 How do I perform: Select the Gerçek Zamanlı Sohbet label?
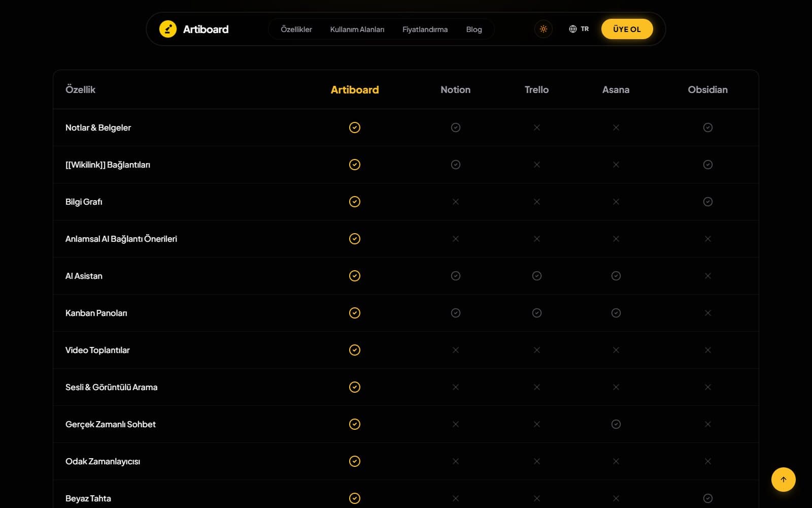[111, 424]
